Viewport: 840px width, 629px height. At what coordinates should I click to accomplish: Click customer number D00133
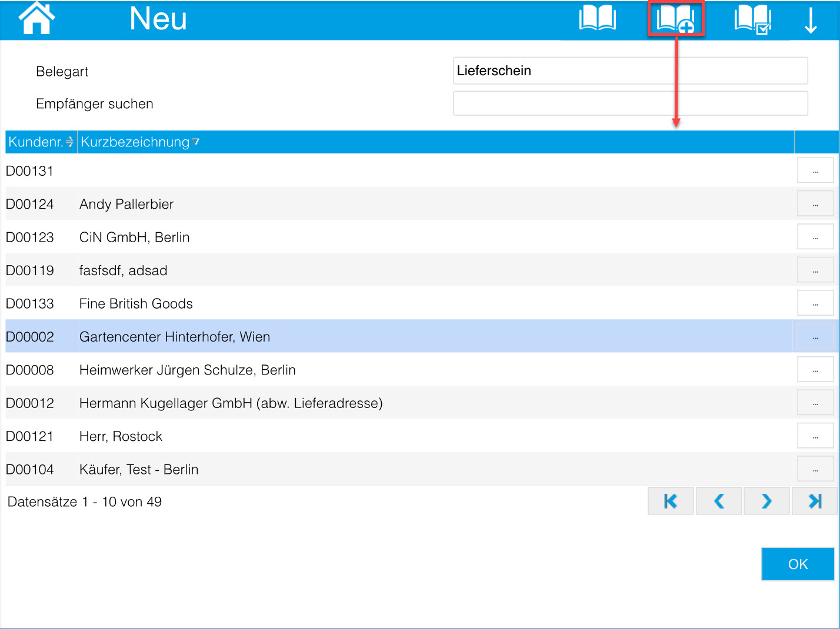[x=29, y=303]
